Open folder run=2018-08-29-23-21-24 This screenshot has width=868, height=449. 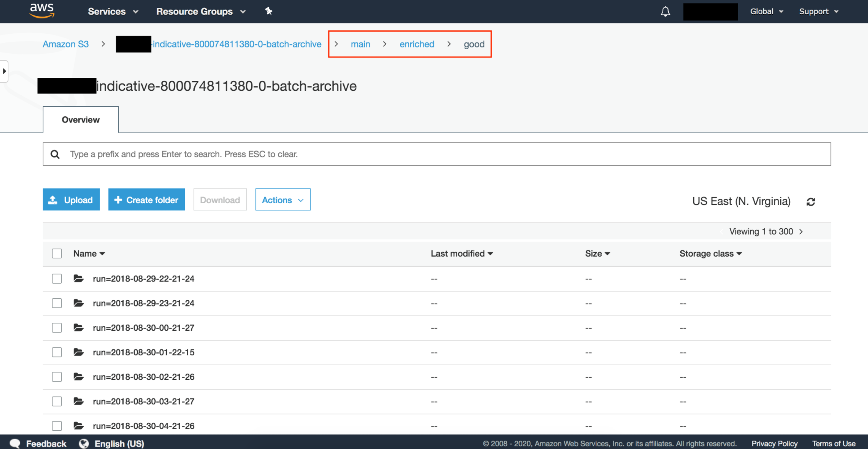144,303
